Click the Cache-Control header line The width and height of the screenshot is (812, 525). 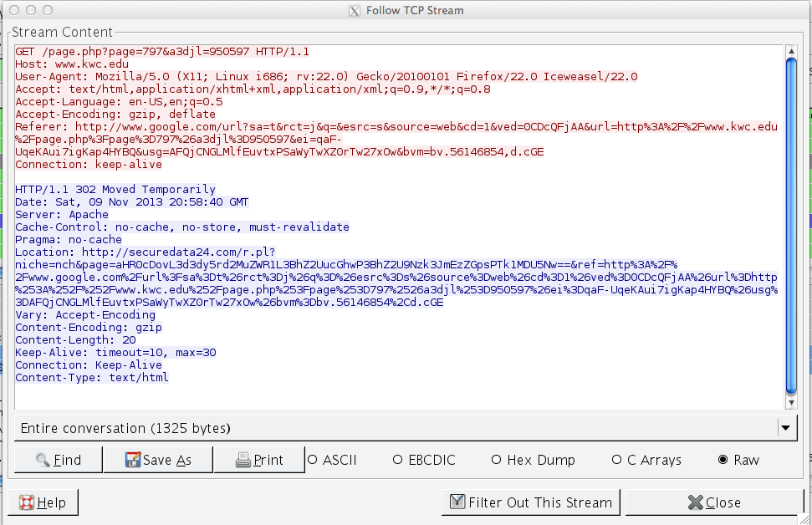[x=182, y=227]
